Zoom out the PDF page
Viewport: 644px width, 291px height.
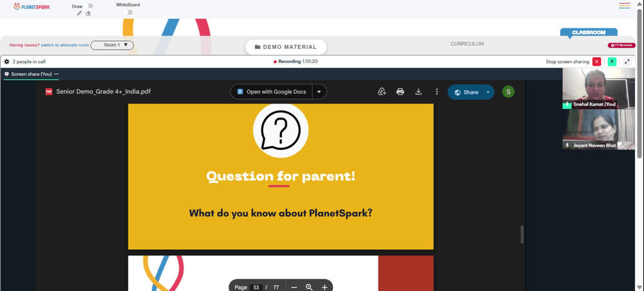coord(294,287)
